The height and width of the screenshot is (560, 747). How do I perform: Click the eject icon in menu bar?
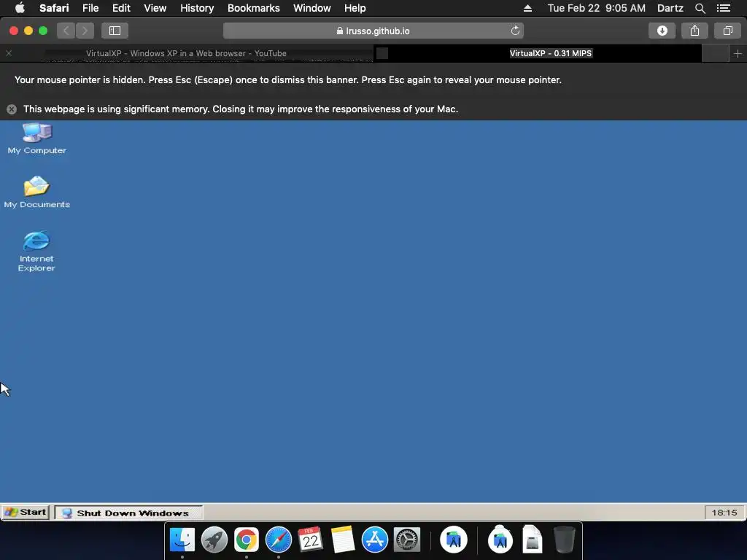(x=527, y=8)
